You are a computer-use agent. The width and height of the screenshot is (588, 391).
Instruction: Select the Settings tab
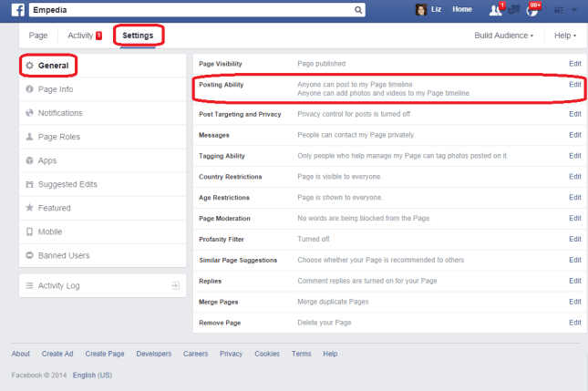click(138, 36)
